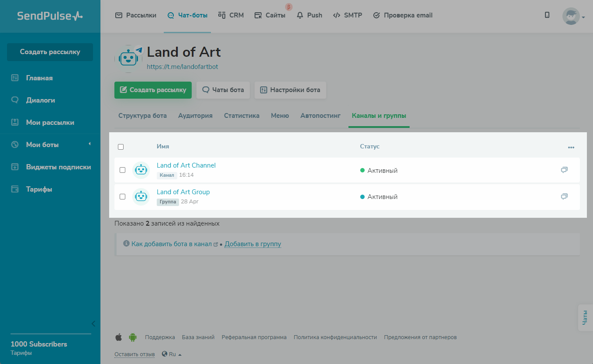Screen dimensions: 593x364
Task: Collapse the left sidebar with chevron
Action: (93, 323)
